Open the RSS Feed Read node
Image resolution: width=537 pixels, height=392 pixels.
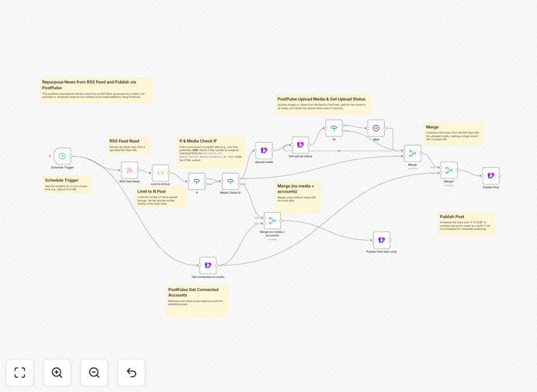coord(130,170)
